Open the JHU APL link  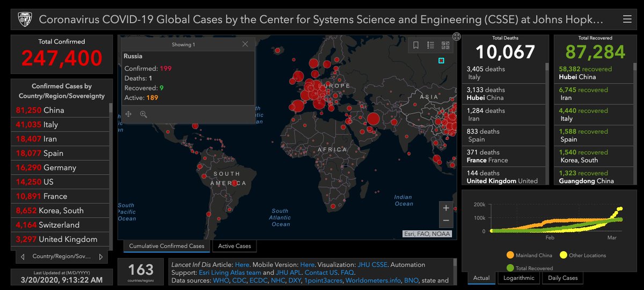[x=290, y=272]
